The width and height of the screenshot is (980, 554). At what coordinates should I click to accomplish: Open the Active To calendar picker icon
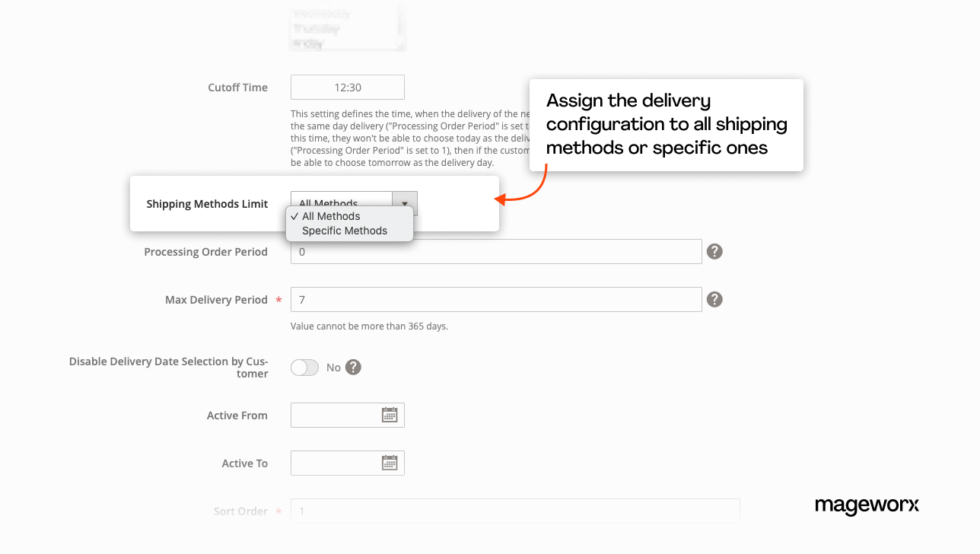coord(390,463)
